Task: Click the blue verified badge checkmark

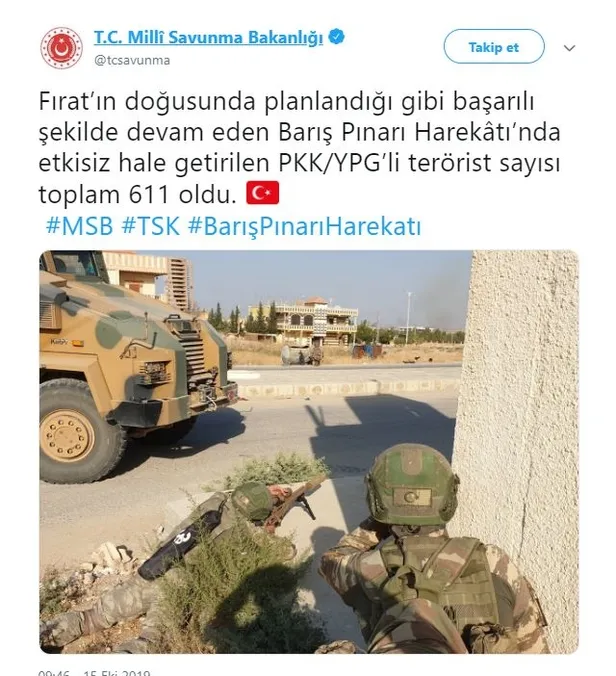Action: pos(337,37)
